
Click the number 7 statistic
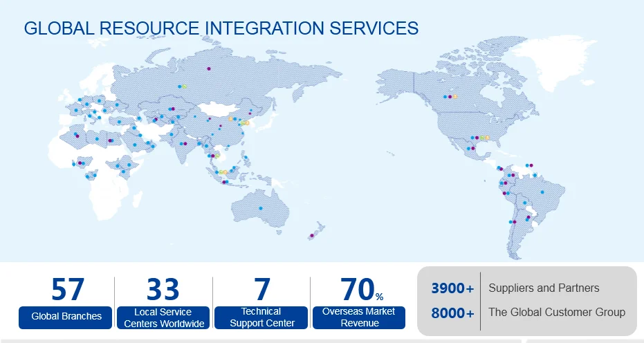[262, 290]
